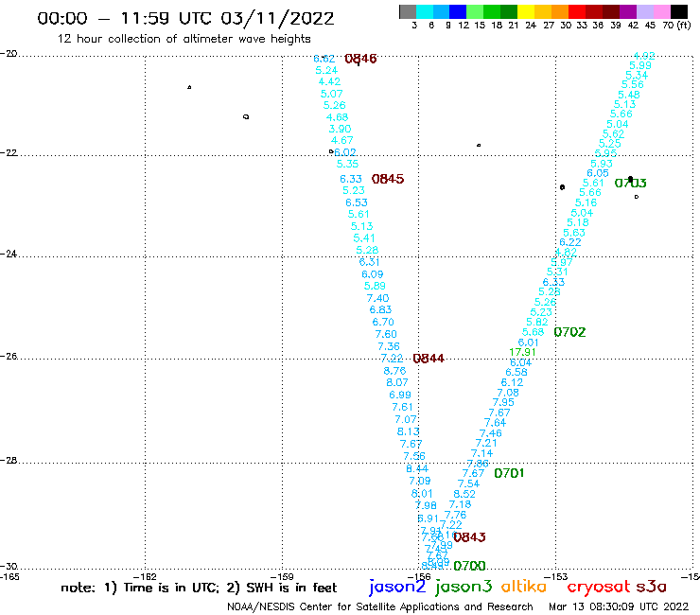Click the 'Mar 13 08:30:09 UTC 2022' timestamp
The height and width of the screenshot is (615, 700).
(619, 606)
